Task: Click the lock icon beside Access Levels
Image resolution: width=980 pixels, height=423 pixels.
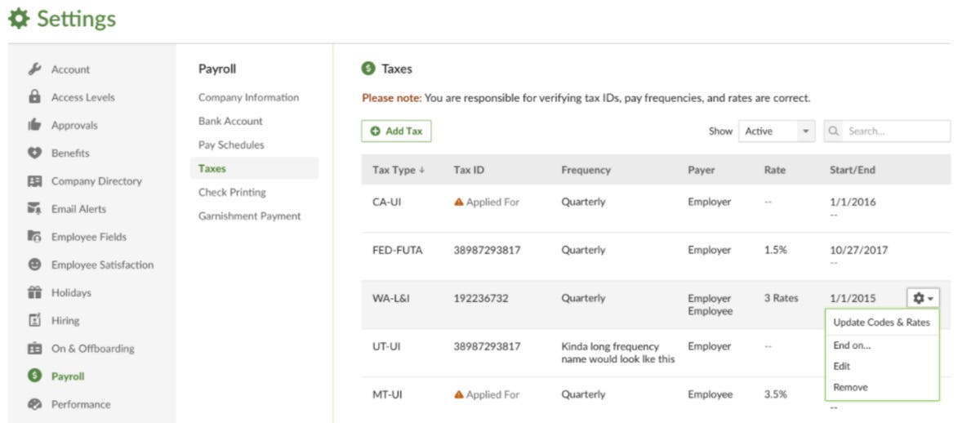Action: 34,97
